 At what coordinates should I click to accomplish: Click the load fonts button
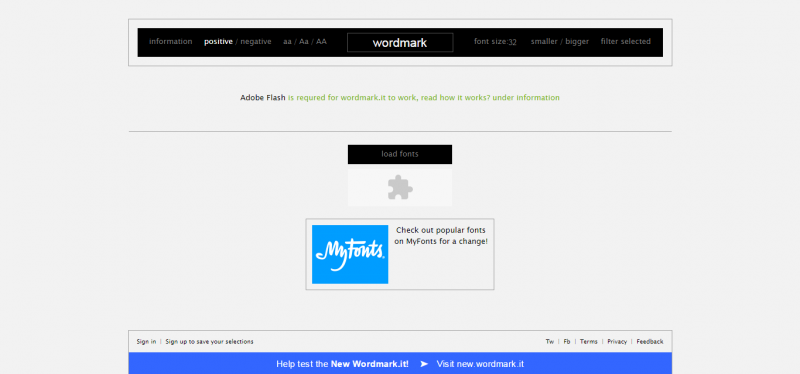coord(400,154)
